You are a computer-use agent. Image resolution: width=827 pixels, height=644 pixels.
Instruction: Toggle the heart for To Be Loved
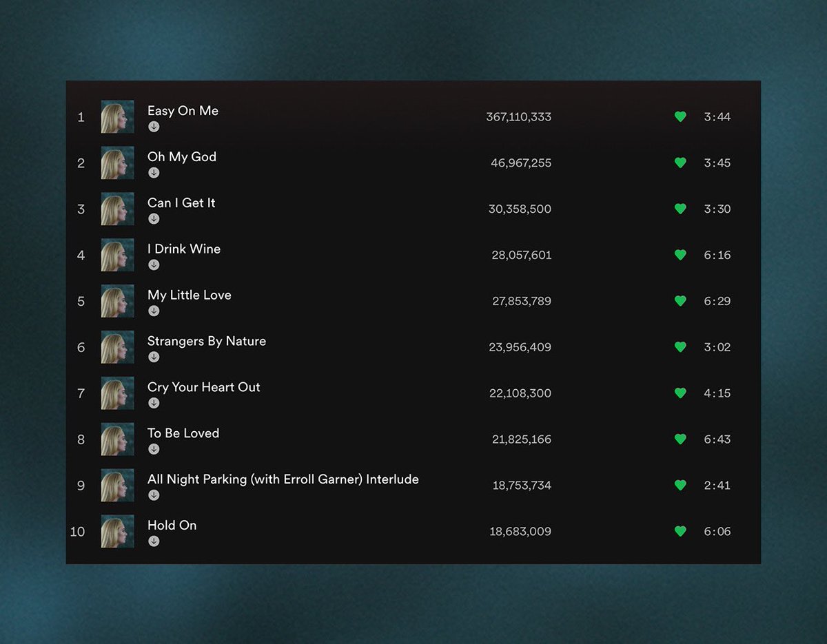pyautogui.click(x=680, y=439)
